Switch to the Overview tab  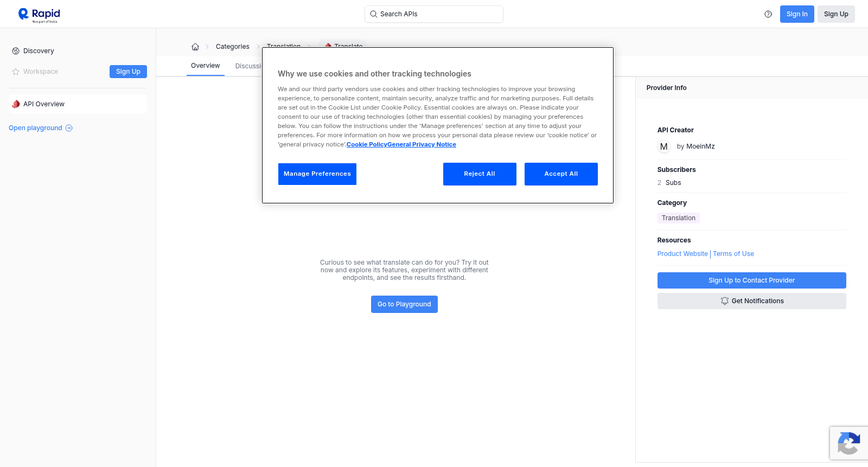[206, 66]
